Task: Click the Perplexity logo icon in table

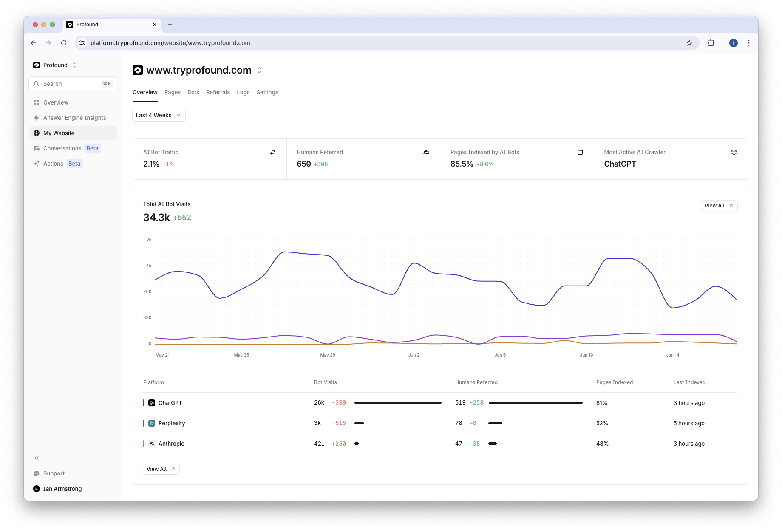Action: pyautogui.click(x=152, y=423)
